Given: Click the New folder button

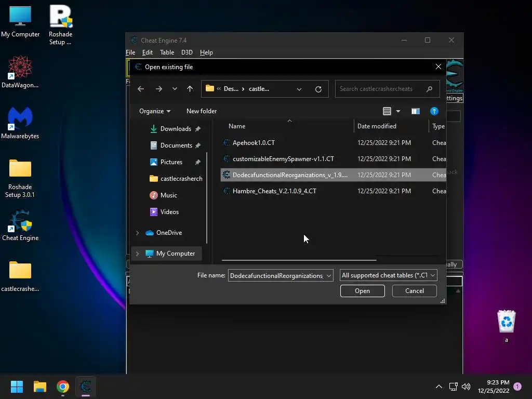Looking at the screenshot, I should click(x=202, y=111).
